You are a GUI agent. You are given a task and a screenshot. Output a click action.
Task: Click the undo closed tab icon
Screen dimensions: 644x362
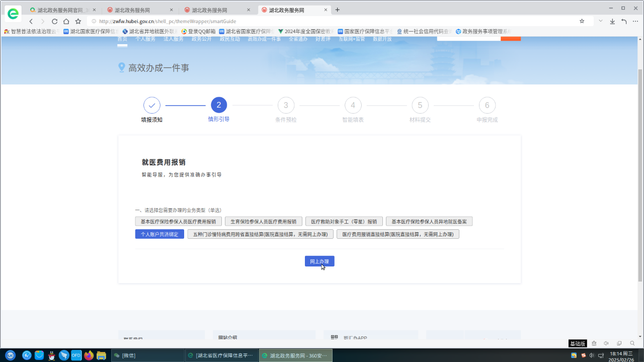(624, 21)
